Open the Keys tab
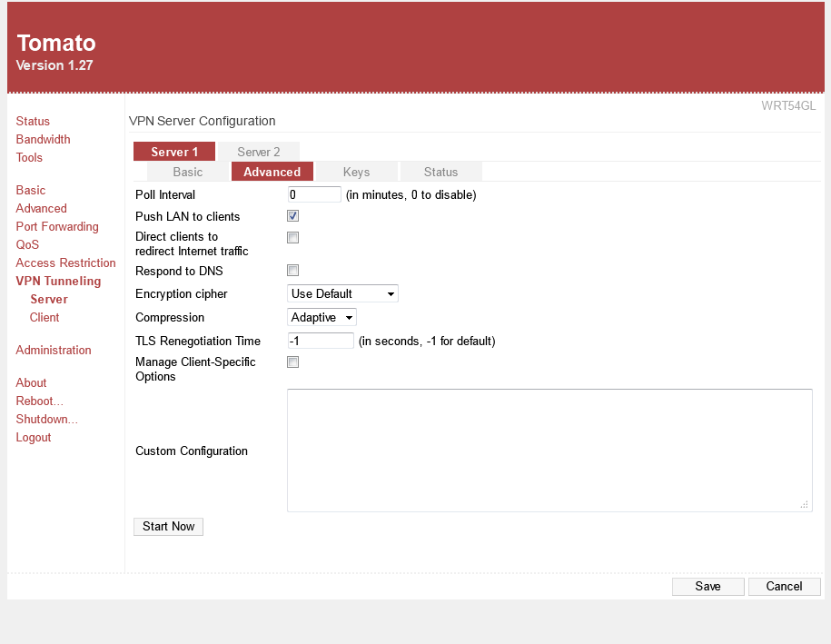The width and height of the screenshot is (831, 644). tap(356, 172)
